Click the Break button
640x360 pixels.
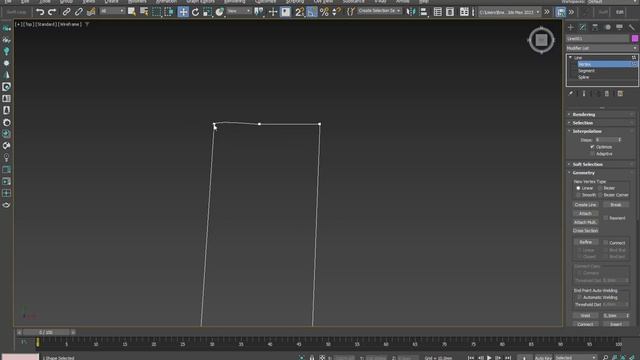[x=616, y=204]
